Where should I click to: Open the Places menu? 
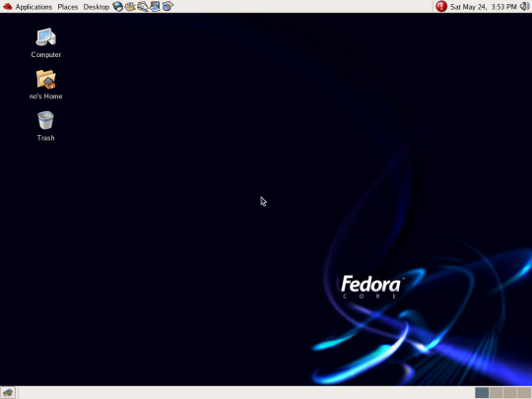point(68,7)
